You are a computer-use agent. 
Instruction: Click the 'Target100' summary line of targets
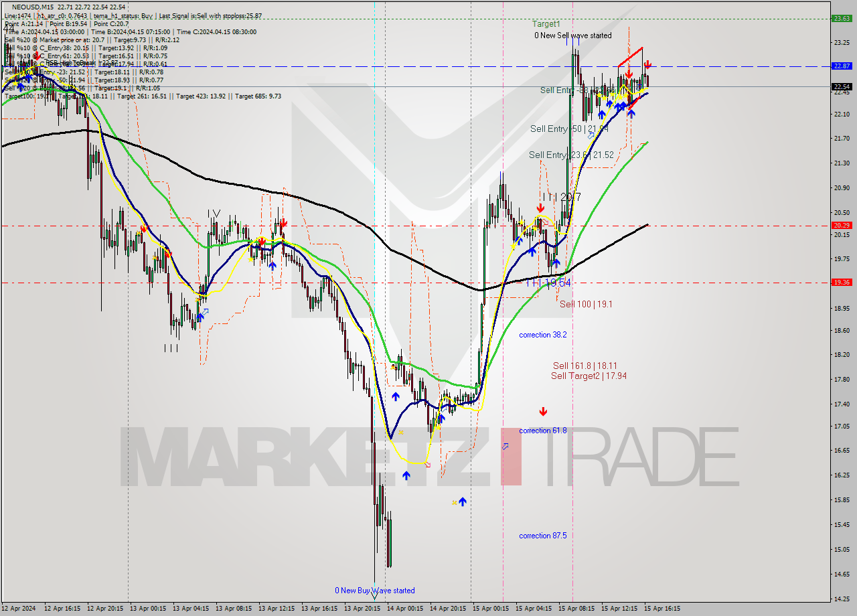pyautogui.click(x=143, y=96)
